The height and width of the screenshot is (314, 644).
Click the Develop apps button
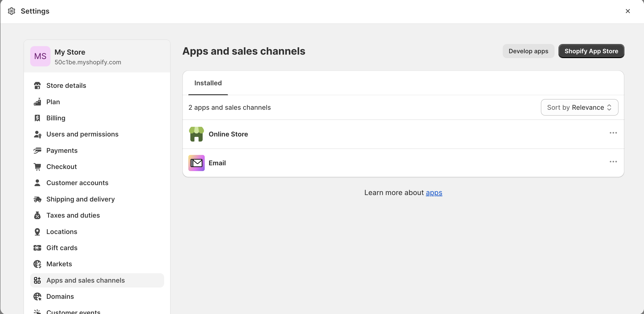[x=528, y=51]
